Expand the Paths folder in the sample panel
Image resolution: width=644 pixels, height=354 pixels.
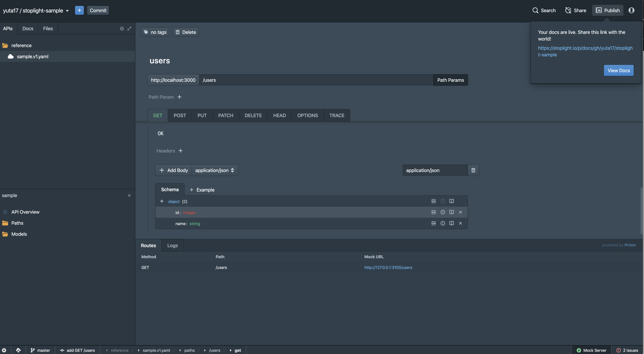pos(17,223)
